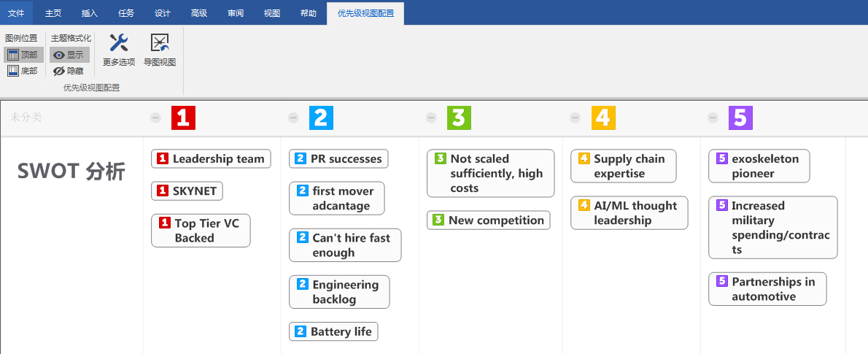Collapse the priority 5 column
The width and height of the screenshot is (868, 354).
713,118
